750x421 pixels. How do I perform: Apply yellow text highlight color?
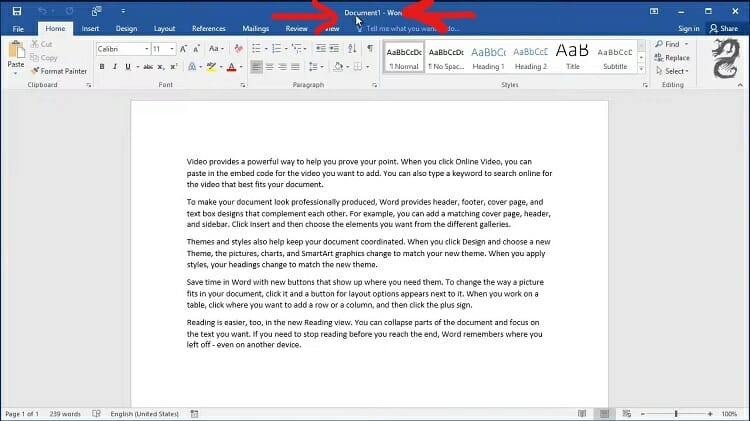[211, 67]
